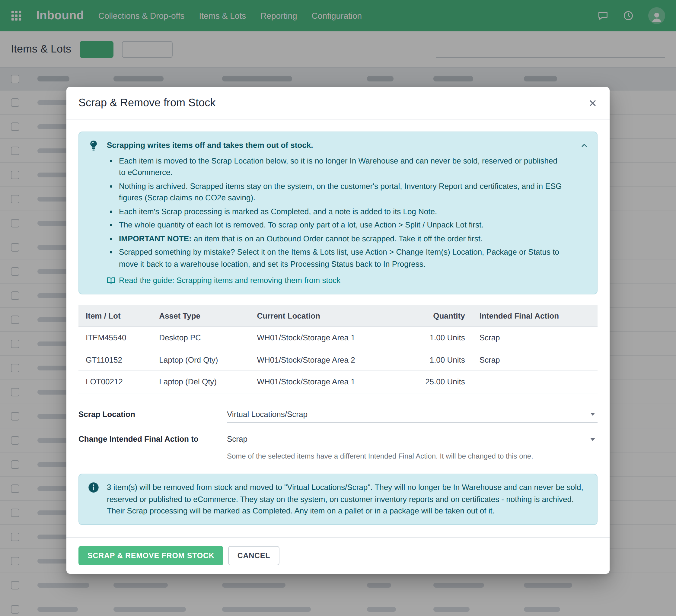Open the Scrap Location dropdown
The width and height of the screenshot is (676, 616).
(412, 414)
